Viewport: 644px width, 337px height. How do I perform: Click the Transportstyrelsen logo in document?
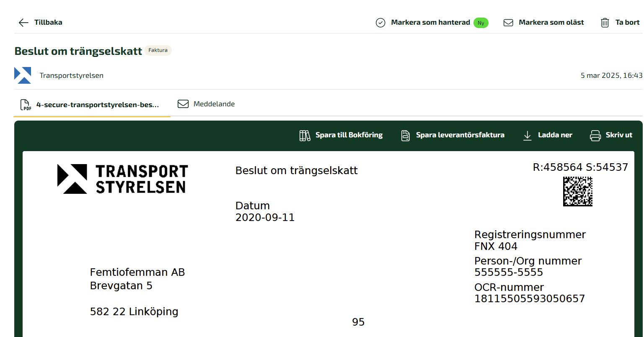click(x=123, y=179)
